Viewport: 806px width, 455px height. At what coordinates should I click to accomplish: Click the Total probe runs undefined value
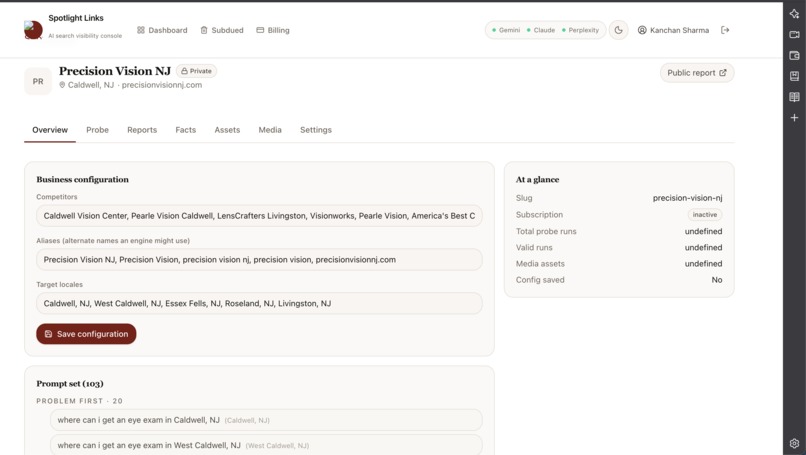pyautogui.click(x=703, y=231)
